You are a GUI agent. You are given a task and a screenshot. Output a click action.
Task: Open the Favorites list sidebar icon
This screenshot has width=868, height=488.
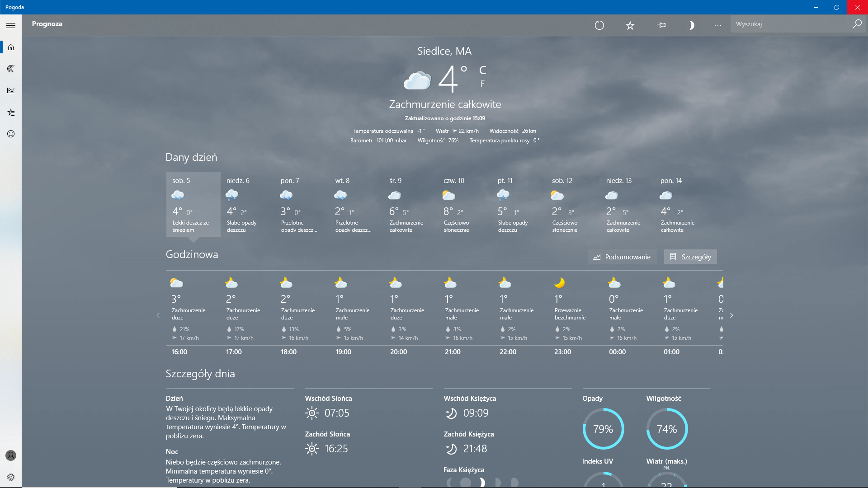point(11,112)
